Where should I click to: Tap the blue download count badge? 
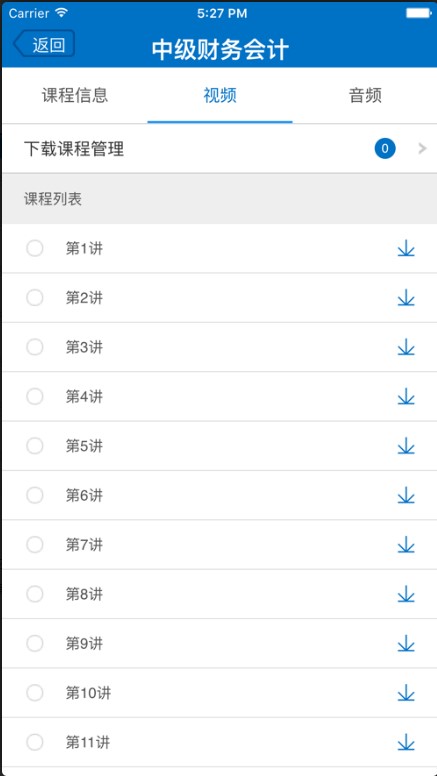pyautogui.click(x=385, y=148)
